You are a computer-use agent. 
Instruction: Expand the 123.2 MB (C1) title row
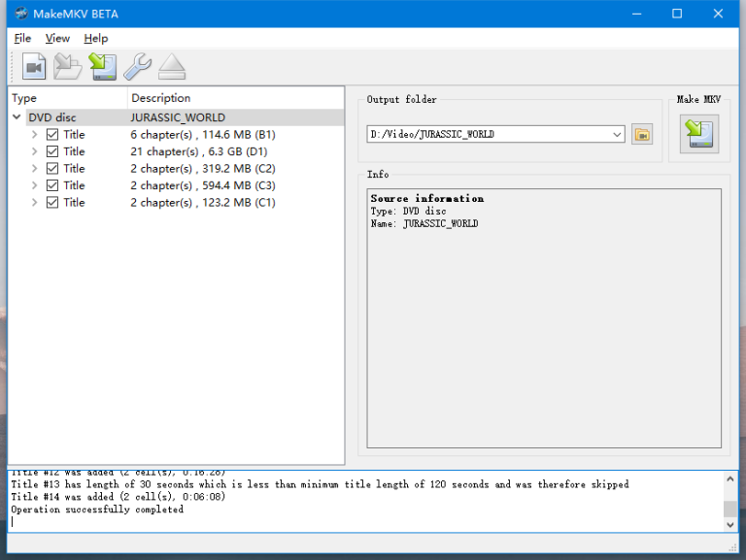coord(34,203)
